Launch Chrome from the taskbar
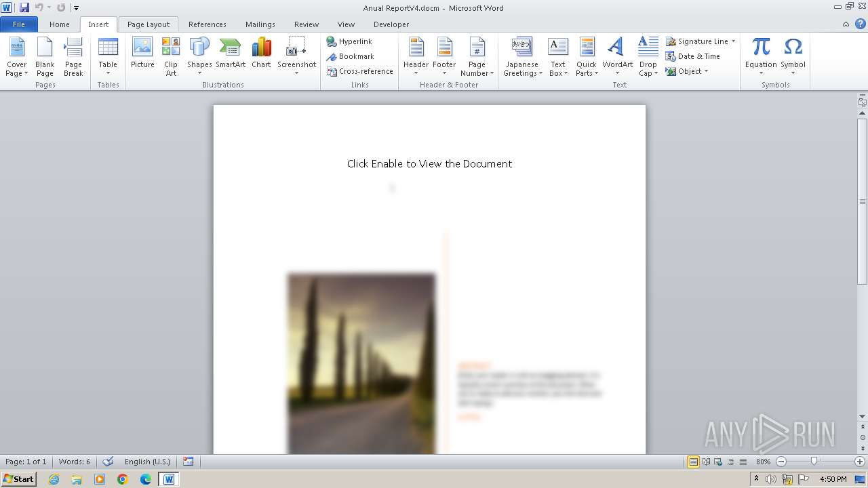 point(123,479)
